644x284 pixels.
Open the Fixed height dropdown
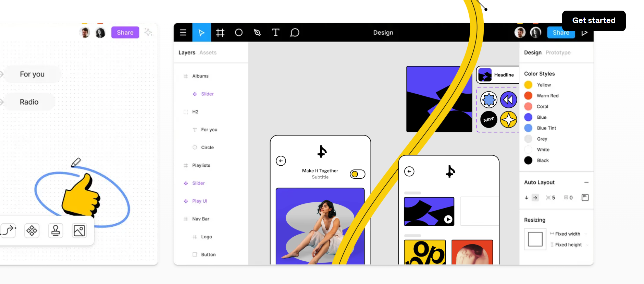pyautogui.click(x=569, y=245)
